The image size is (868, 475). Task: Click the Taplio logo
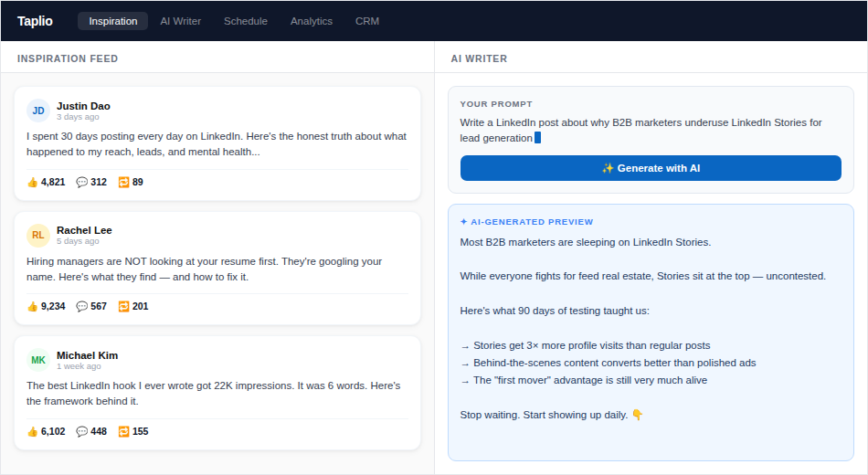coord(35,21)
